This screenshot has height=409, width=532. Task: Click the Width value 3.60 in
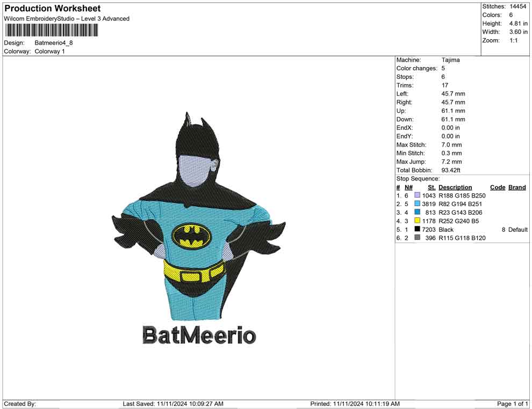click(519, 32)
